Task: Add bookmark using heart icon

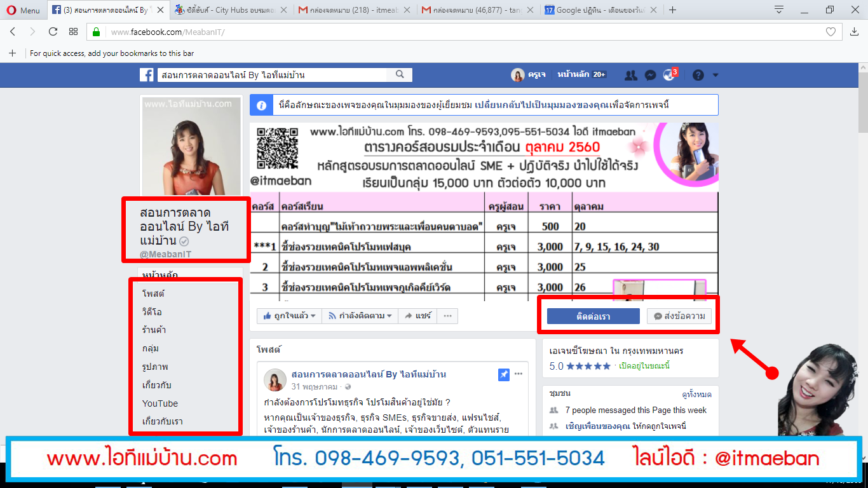Action: tap(831, 32)
